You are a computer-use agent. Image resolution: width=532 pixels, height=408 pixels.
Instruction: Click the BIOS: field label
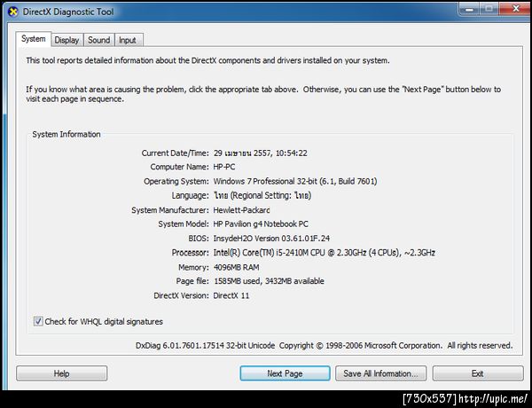point(199,239)
